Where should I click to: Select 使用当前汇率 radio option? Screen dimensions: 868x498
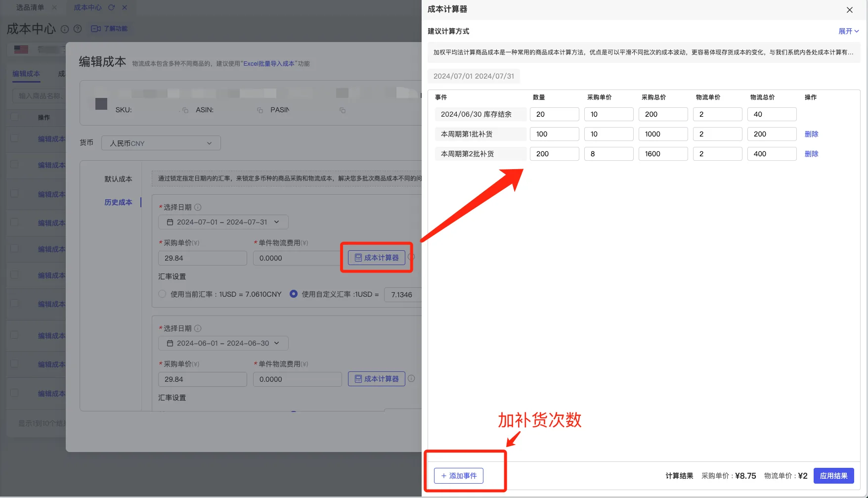click(x=162, y=294)
